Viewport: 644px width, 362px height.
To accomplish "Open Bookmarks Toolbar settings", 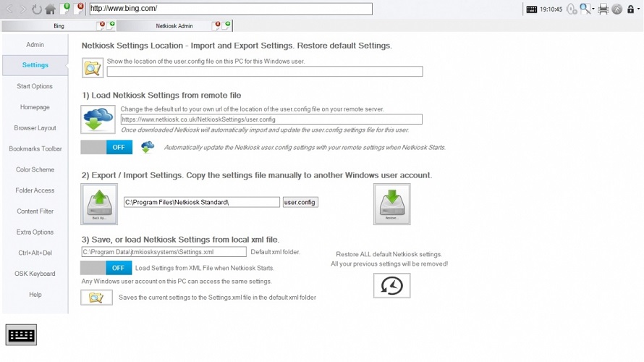I will point(35,148).
